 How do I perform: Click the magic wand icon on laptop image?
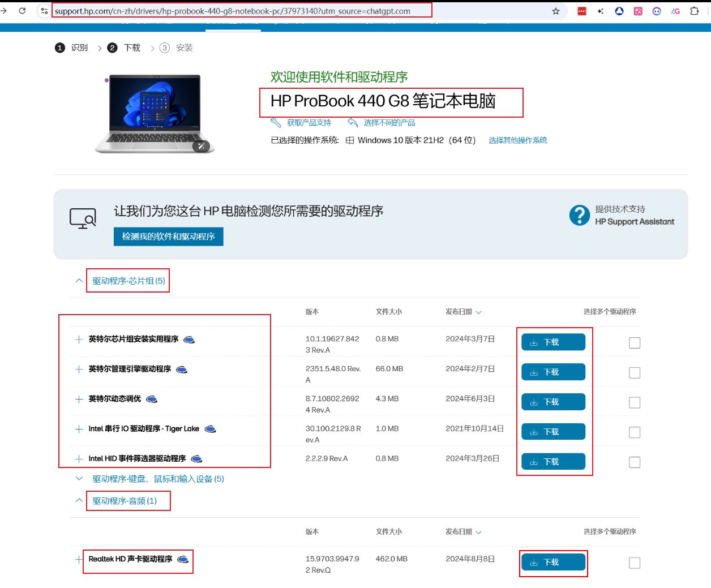(201, 146)
